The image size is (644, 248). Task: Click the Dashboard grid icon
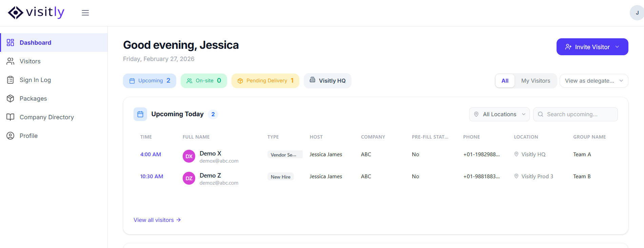point(11,42)
